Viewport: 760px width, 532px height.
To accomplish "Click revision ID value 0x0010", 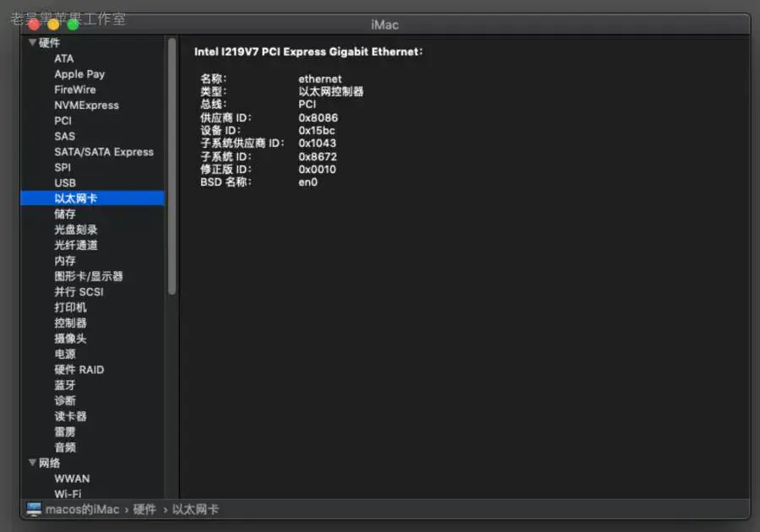I will click(317, 169).
